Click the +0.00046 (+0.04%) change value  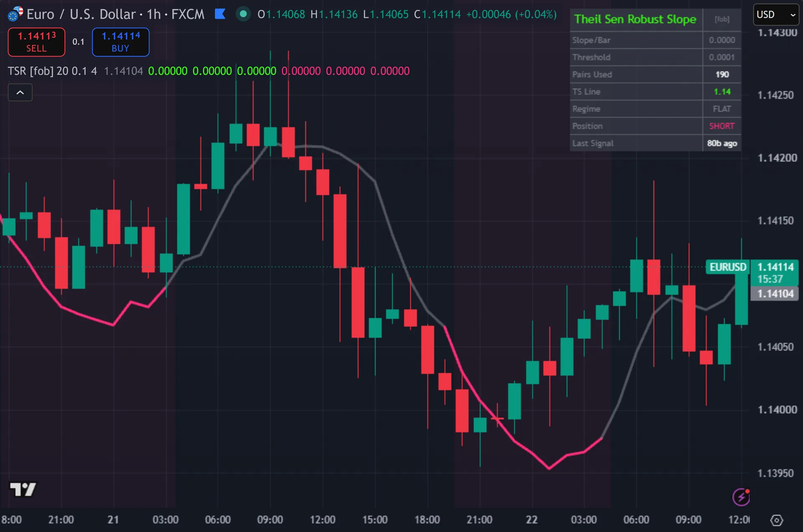(511, 14)
